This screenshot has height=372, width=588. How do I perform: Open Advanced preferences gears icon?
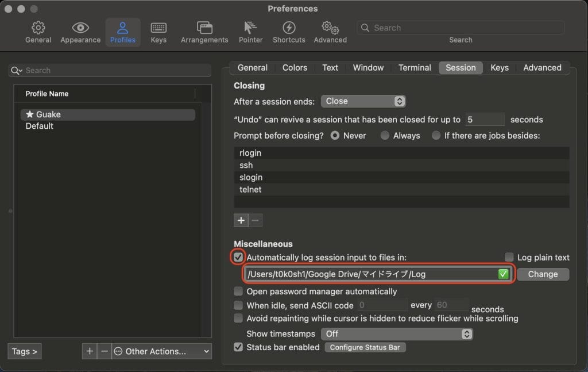(x=330, y=28)
